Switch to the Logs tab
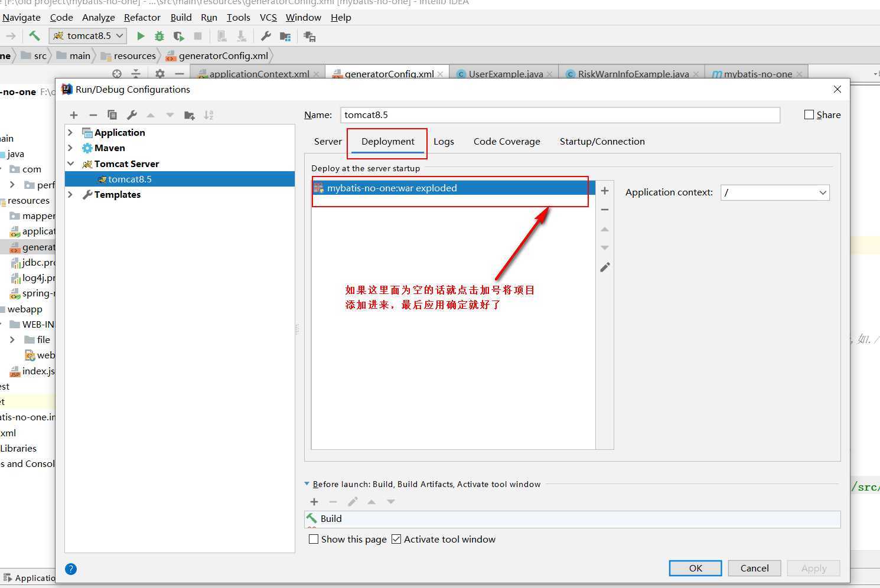 pos(444,142)
